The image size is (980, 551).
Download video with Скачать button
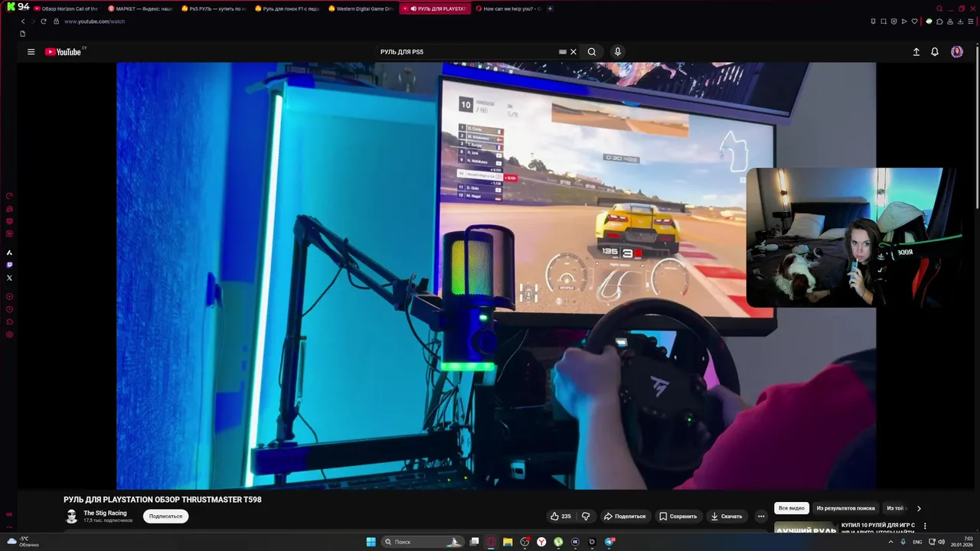tap(727, 517)
